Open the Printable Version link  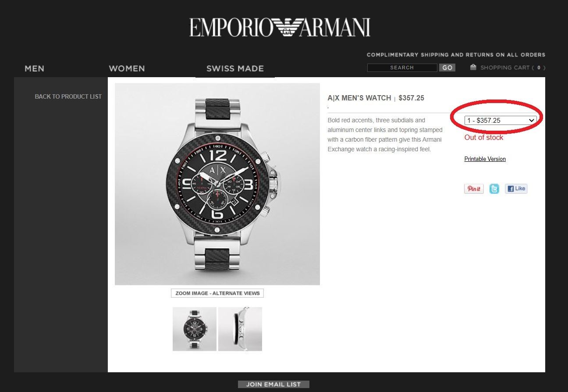coord(485,159)
